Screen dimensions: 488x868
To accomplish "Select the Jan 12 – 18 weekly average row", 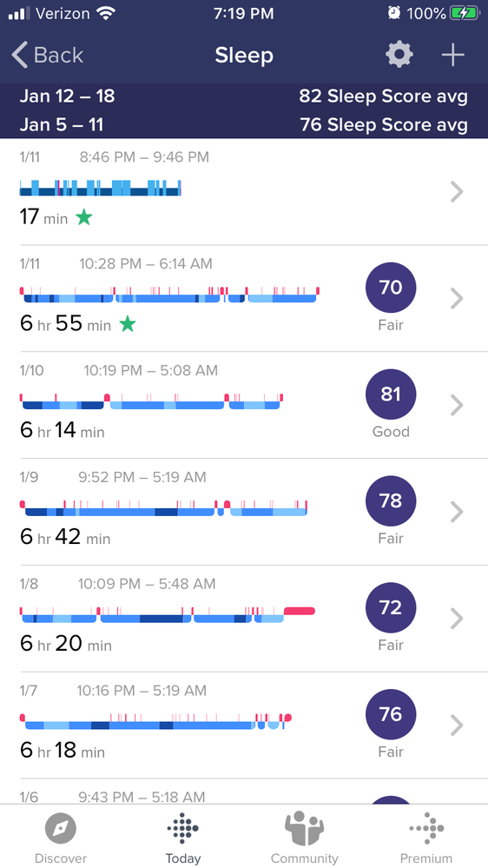I will click(244, 96).
